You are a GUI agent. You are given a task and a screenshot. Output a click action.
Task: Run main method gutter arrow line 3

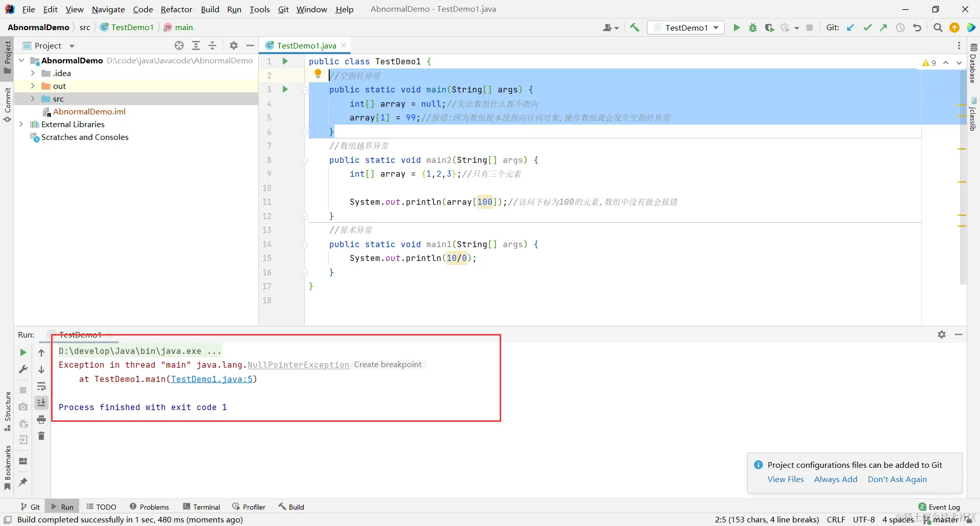[x=285, y=89]
